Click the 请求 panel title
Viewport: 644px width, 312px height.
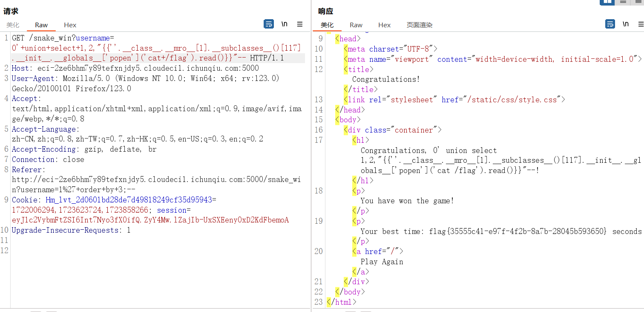pos(11,11)
